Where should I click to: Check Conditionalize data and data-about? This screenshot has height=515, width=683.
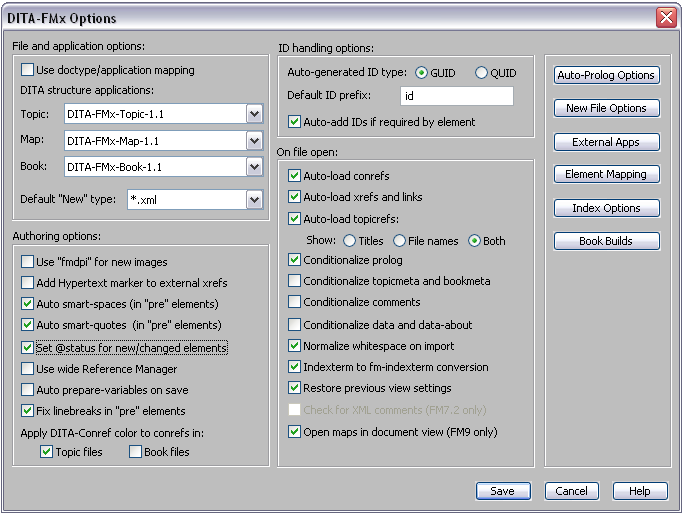pos(294,325)
